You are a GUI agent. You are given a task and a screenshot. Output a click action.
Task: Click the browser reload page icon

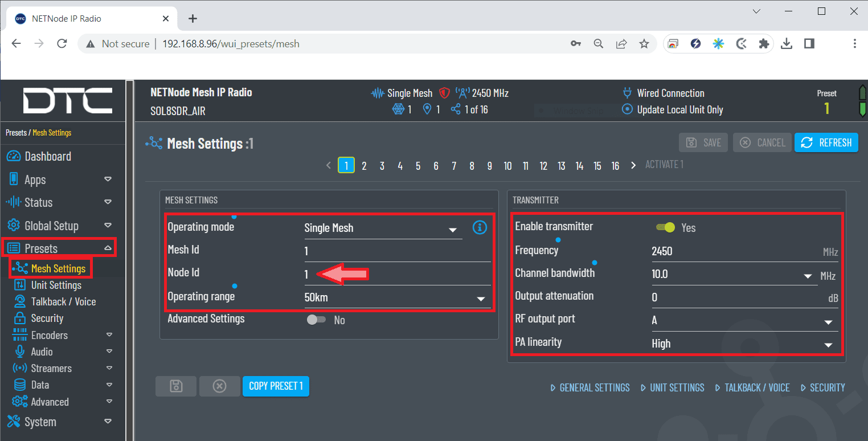[x=63, y=44]
